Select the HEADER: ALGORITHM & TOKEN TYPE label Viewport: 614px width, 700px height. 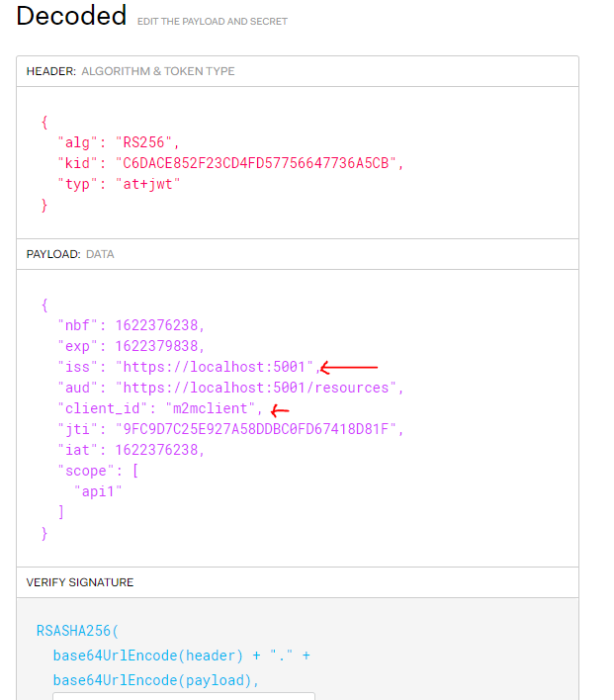tap(131, 71)
